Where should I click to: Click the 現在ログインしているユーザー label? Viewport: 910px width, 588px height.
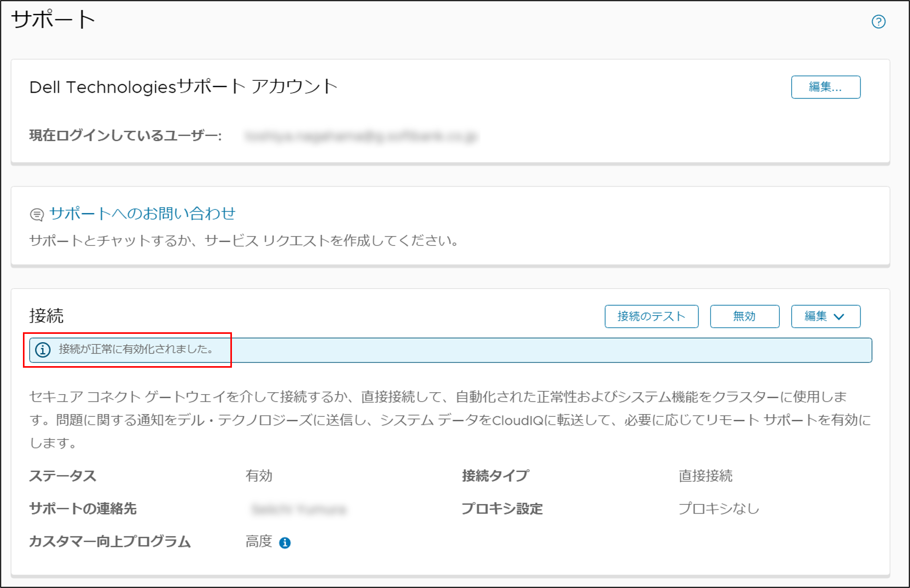[126, 136]
